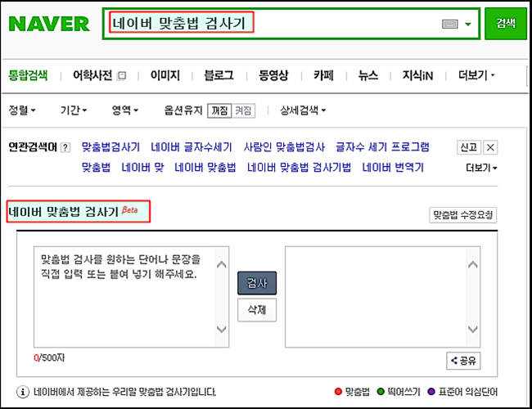Open related search 맞춤법검사기
Image resolution: width=532 pixels, height=409 pixels.
pos(110,147)
